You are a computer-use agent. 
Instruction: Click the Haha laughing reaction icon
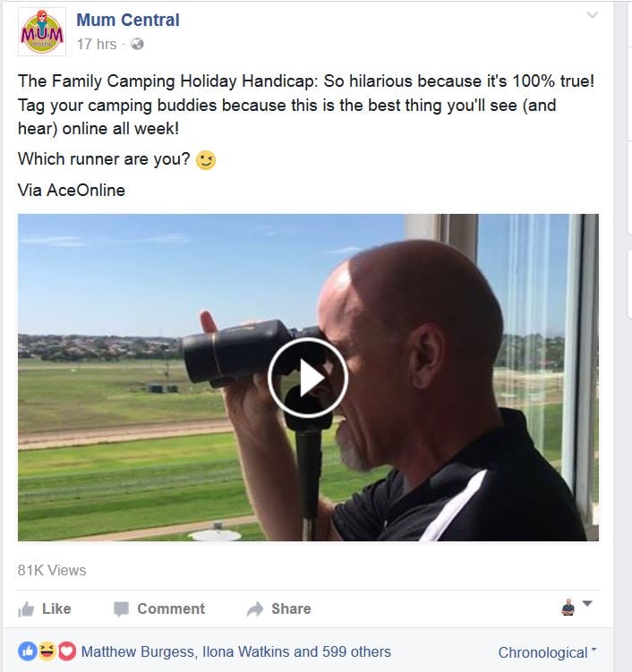point(47,651)
